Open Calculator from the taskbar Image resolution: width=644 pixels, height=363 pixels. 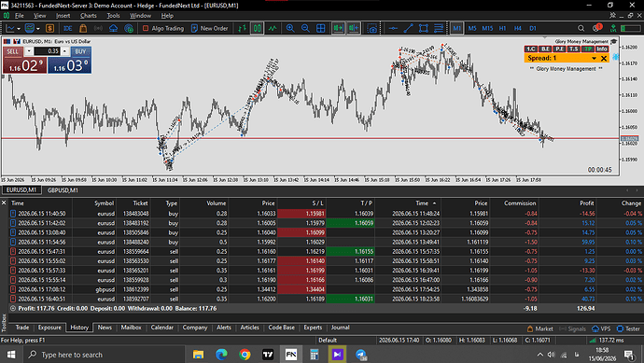click(315, 355)
